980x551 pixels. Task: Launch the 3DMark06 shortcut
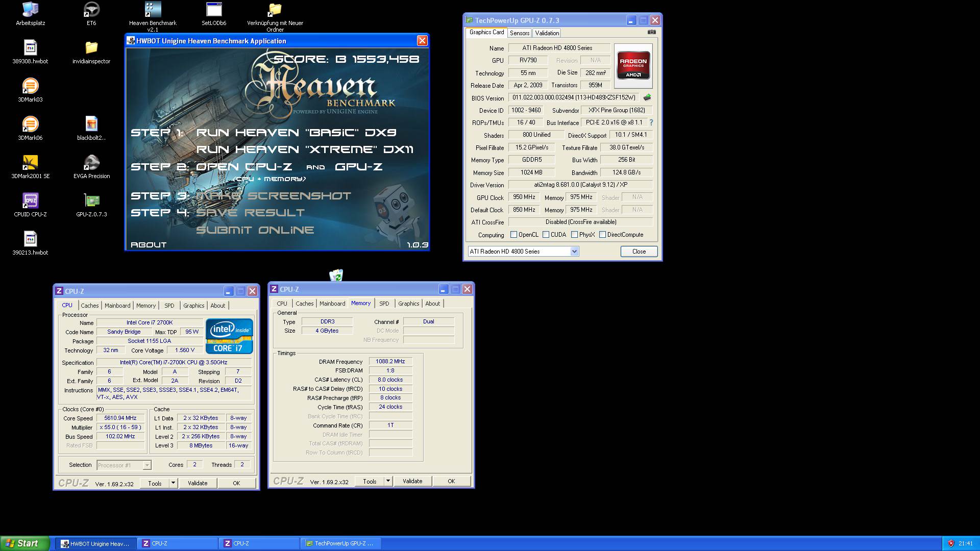[x=31, y=129]
